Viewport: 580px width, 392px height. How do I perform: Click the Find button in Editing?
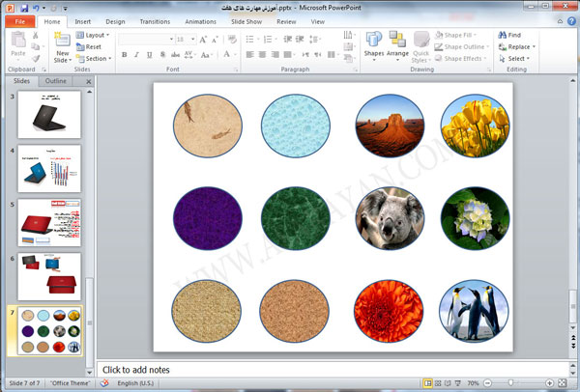[x=509, y=35]
